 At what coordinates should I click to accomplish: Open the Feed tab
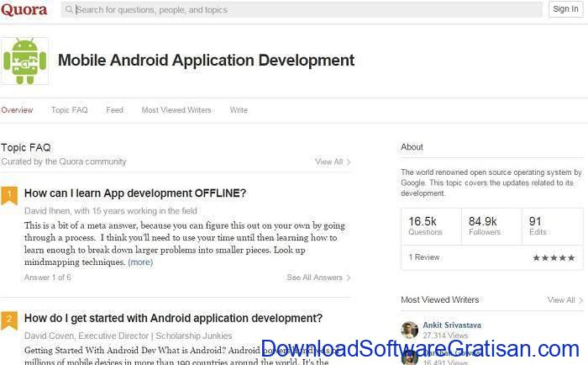pos(114,110)
